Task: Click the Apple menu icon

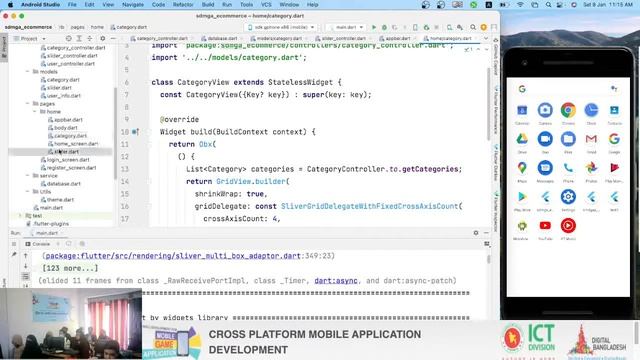Action: coord(10,5)
